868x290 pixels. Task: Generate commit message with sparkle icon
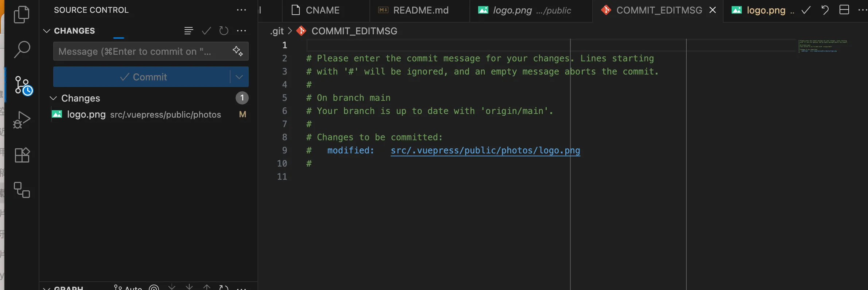point(238,51)
